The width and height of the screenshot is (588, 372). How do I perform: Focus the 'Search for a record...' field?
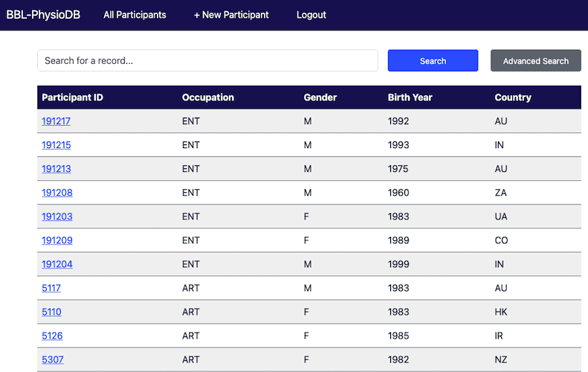click(x=207, y=60)
